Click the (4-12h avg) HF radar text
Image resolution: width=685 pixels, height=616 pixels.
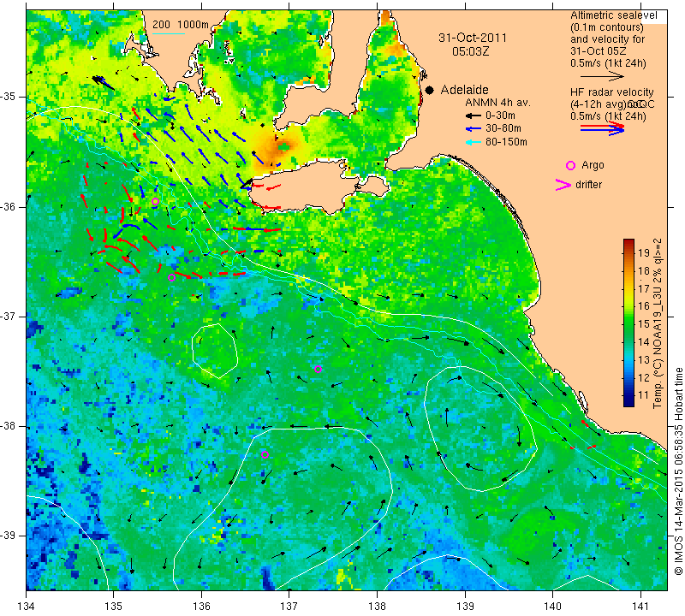[x=598, y=104]
